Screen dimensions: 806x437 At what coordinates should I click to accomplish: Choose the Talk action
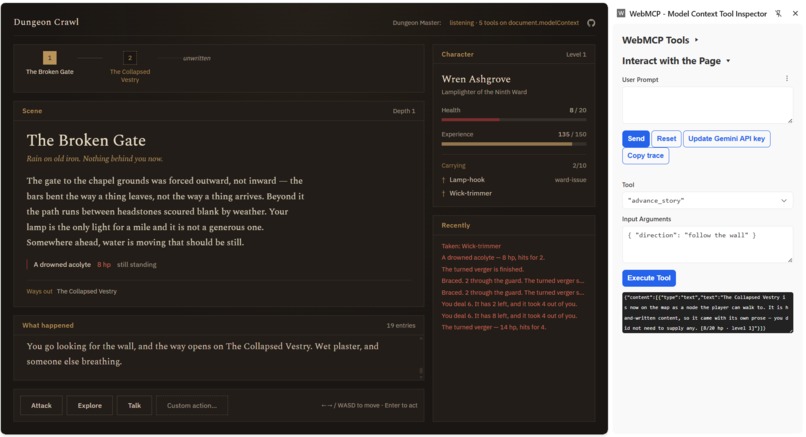pyautogui.click(x=134, y=406)
